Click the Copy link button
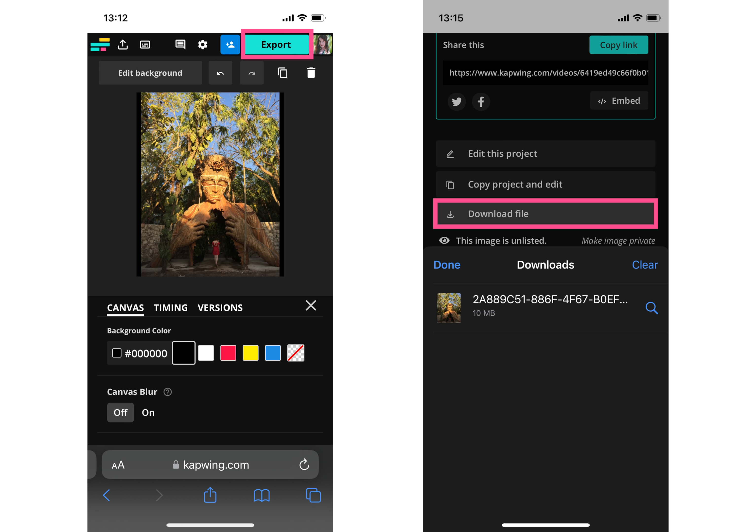The width and height of the screenshot is (756, 532). 619,45
